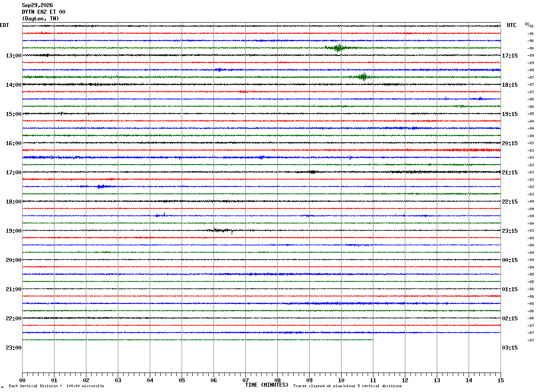Click the TIME (MINUTES) axis title
Image resolution: width=536 pixels, height=392 pixels.
(267, 385)
